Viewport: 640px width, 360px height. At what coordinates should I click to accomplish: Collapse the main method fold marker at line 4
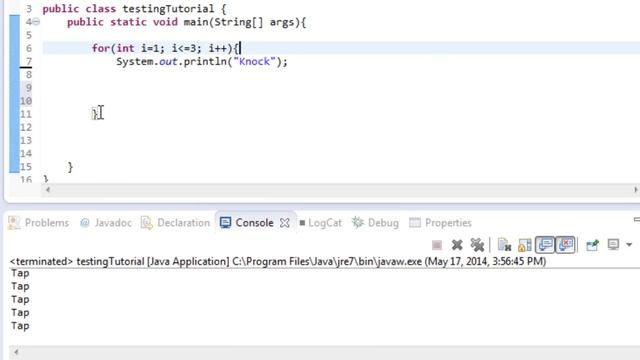pos(36,22)
